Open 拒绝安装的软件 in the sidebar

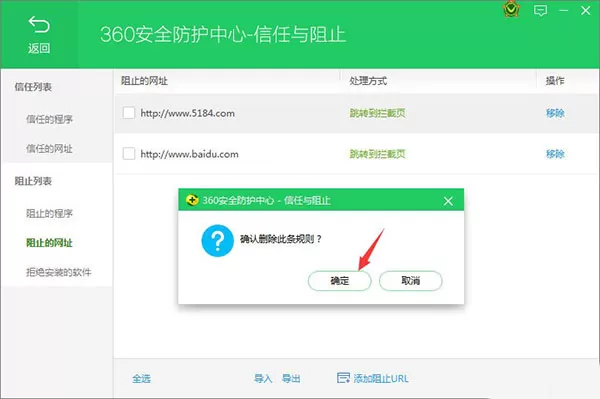coord(59,272)
